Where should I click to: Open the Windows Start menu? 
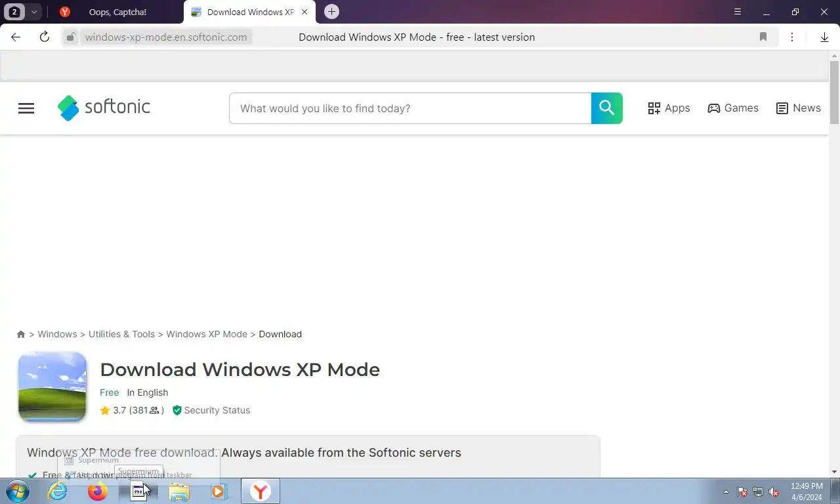point(17,491)
